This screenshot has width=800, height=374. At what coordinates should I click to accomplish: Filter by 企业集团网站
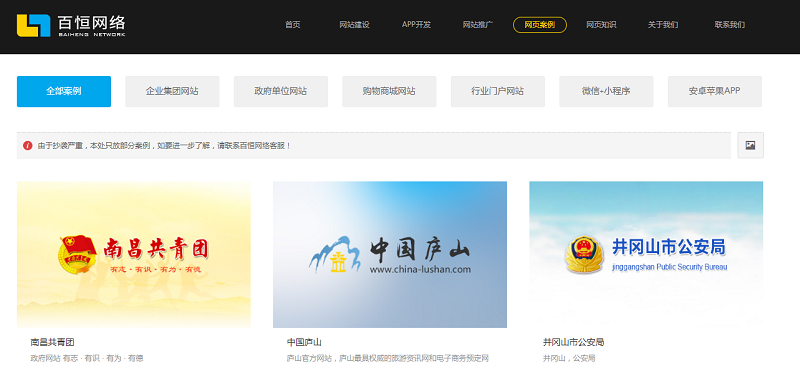(x=172, y=91)
